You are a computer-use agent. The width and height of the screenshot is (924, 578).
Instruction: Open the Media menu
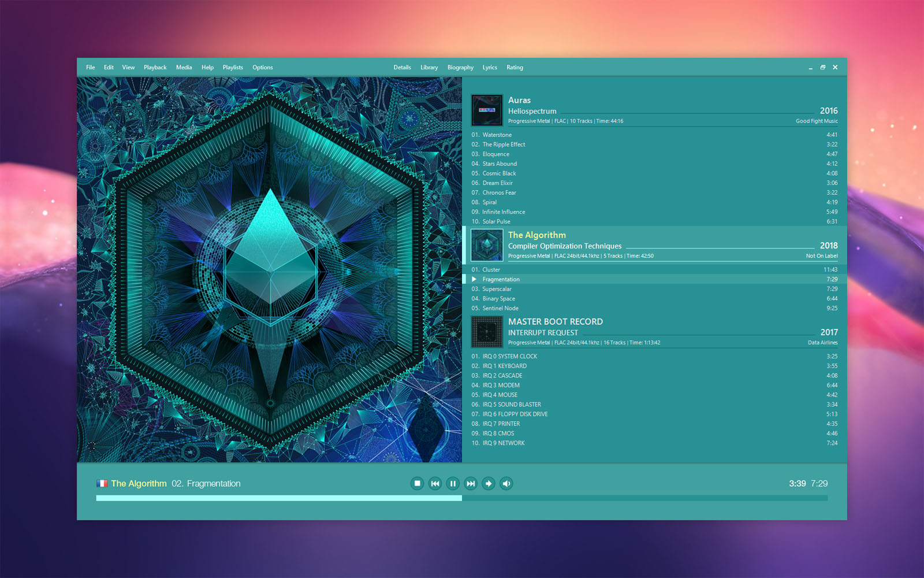click(184, 68)
